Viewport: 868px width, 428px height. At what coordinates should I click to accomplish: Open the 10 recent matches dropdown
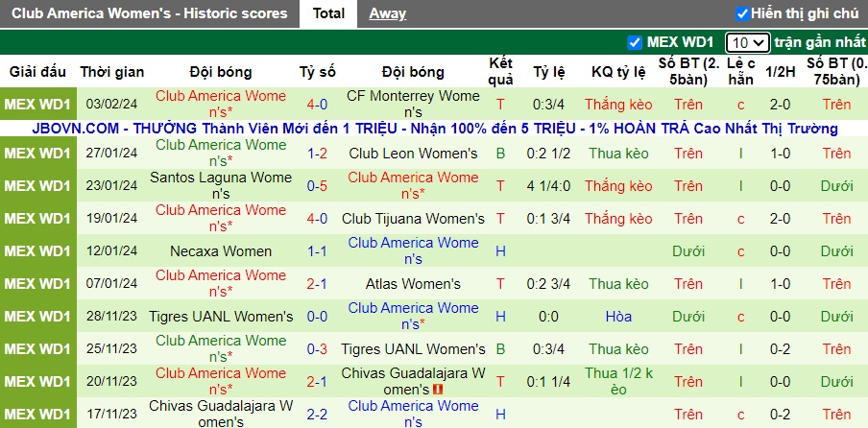(747, 43)
